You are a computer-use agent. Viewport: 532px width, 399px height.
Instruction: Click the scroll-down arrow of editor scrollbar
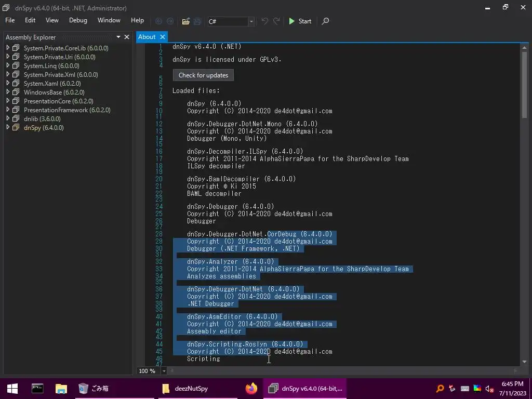tap(524, 362)
